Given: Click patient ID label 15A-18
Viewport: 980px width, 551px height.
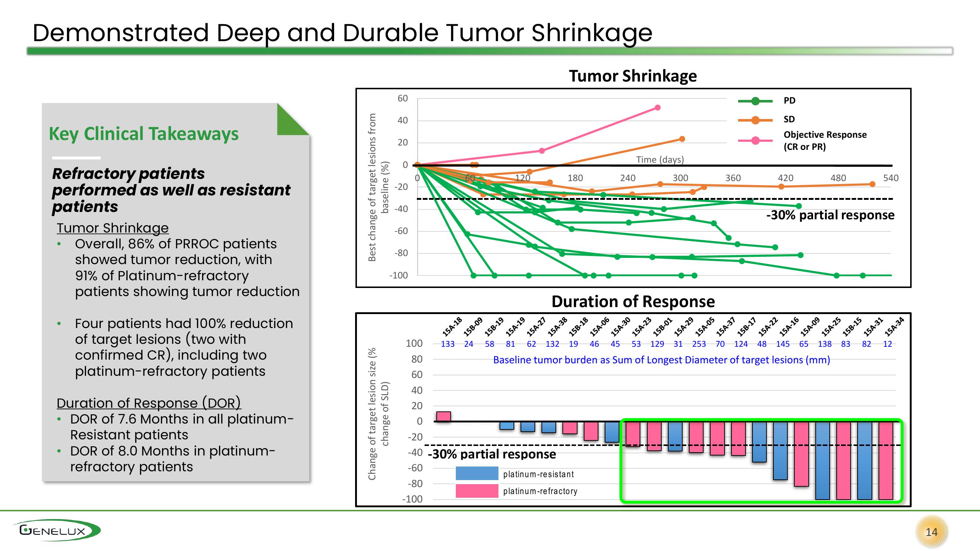Looking at the screenshot, I should (x=452, y=327).
